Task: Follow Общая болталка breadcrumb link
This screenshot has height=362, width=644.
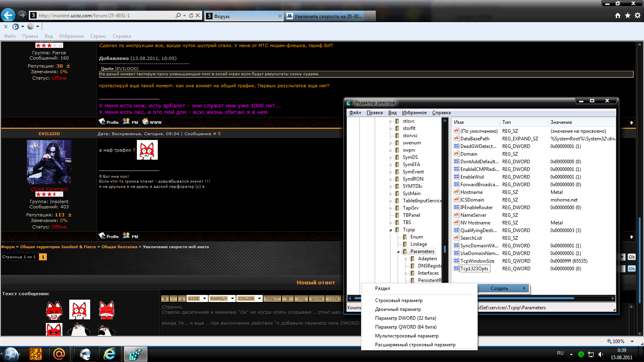Action: point(119,247)
